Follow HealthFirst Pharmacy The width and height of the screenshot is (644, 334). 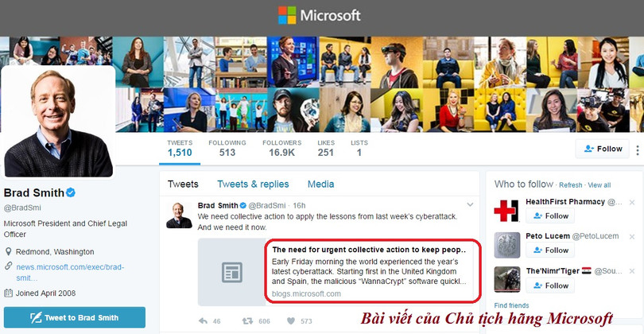[550, 216]
